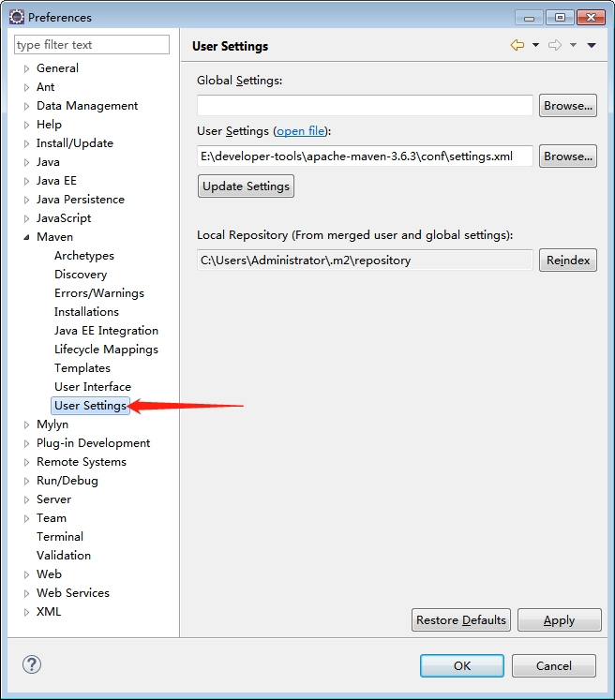
Task: Expand the Data Management node
Action: click(26, 106)
